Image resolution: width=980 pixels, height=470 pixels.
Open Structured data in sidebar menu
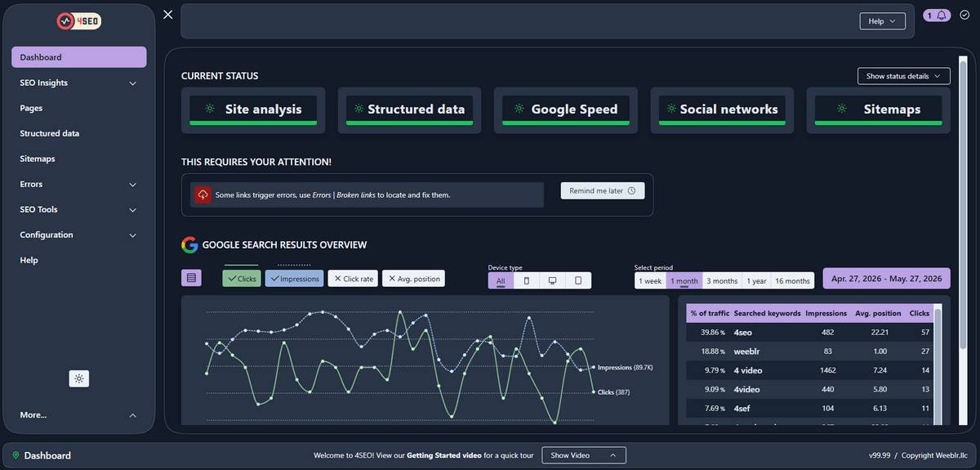click(x=79, y=133)
